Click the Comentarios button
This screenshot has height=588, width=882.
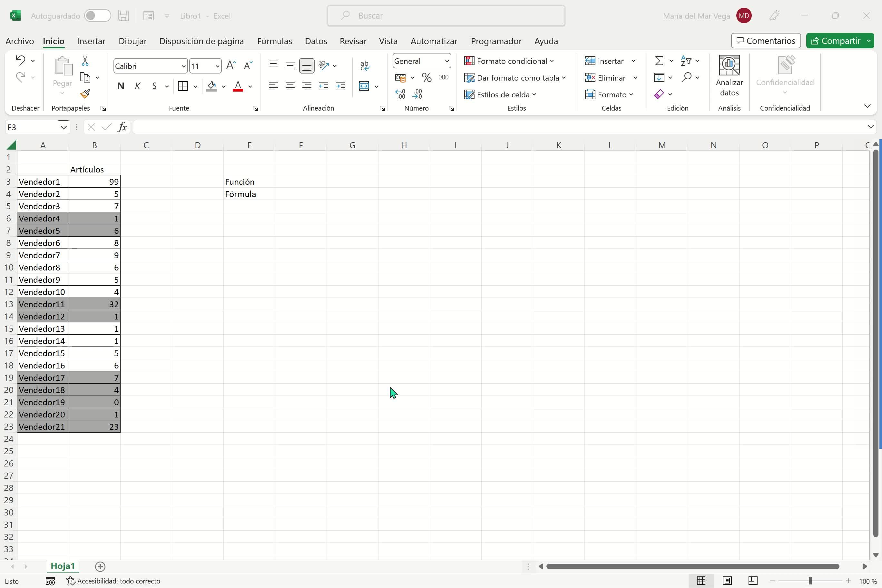[765, 41]
